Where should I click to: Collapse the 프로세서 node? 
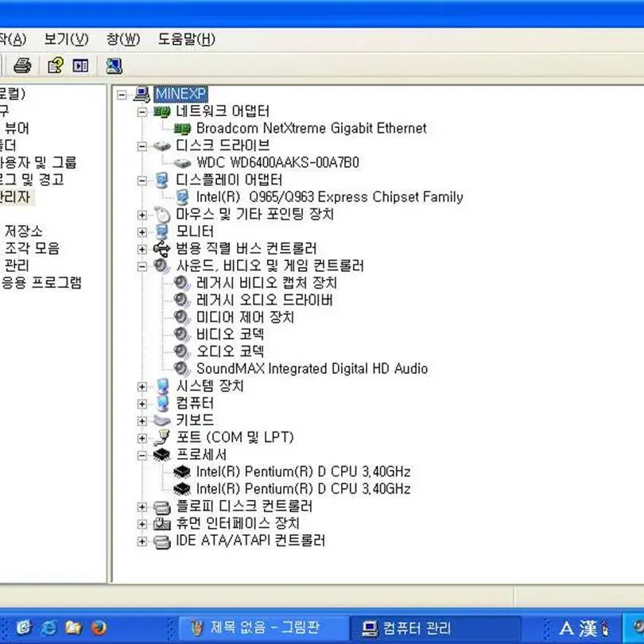click(142, 455)
